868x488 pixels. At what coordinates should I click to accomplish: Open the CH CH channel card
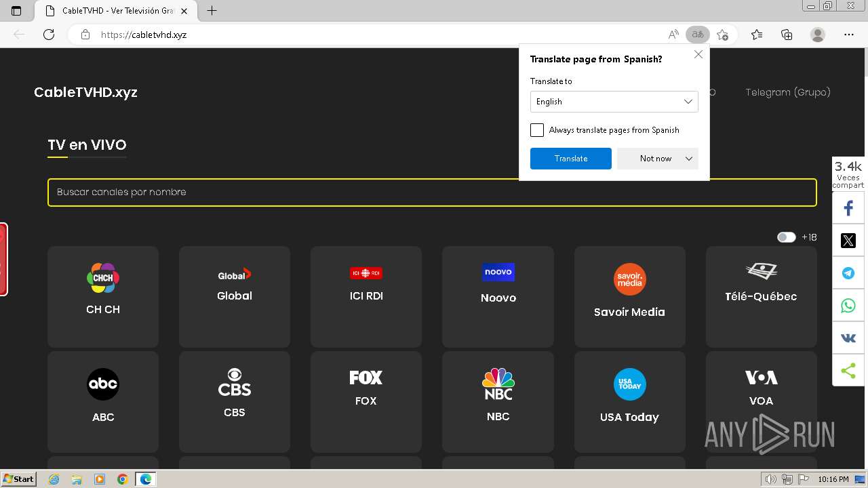[x=103, y=297]
